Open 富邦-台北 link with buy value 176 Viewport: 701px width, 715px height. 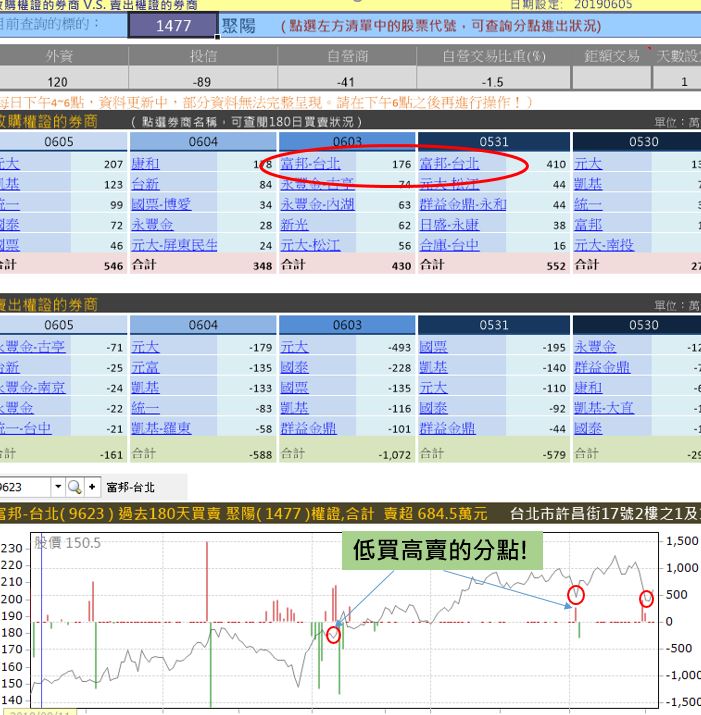click(310, 164)
